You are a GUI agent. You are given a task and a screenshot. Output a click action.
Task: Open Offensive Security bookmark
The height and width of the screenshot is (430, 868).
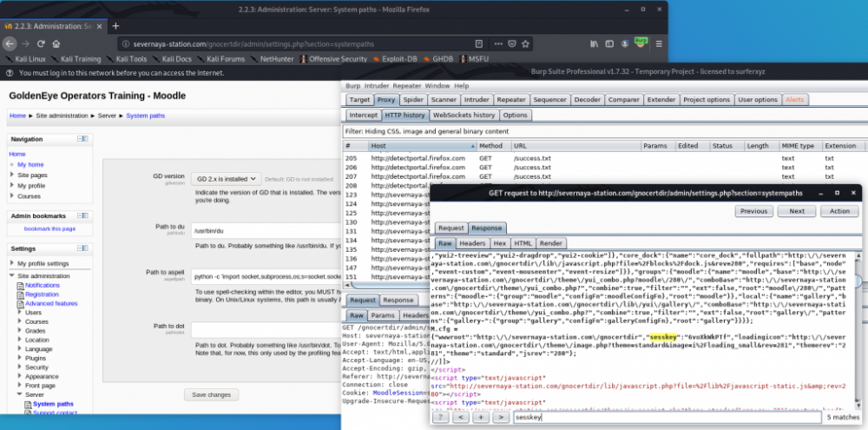click(x=333, y=59)
